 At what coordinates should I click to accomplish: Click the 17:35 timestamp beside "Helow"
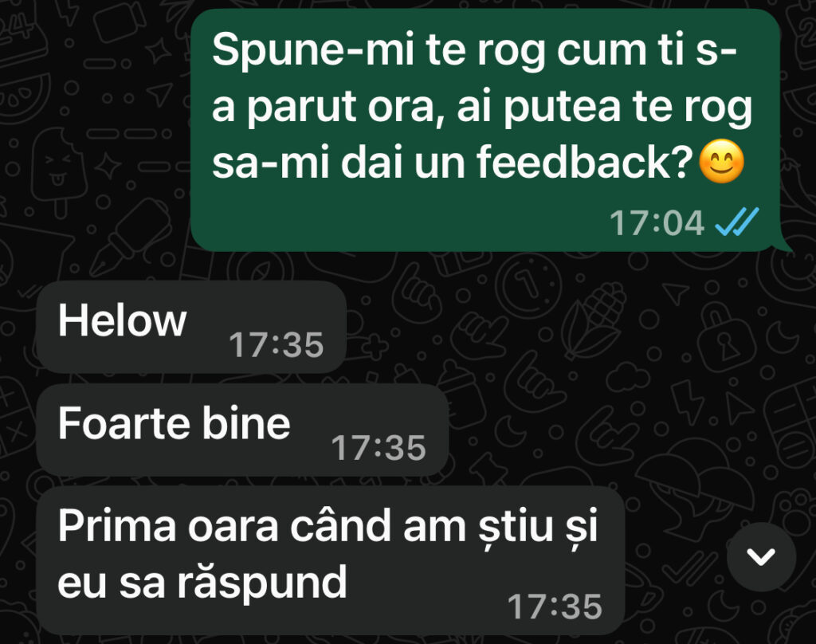[277, 344]
